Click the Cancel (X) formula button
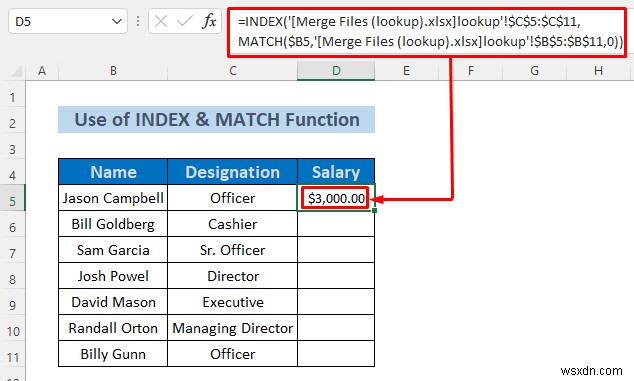Image resolution: width=634 pixels, height=381 pixels. click(x=161, y=21)
